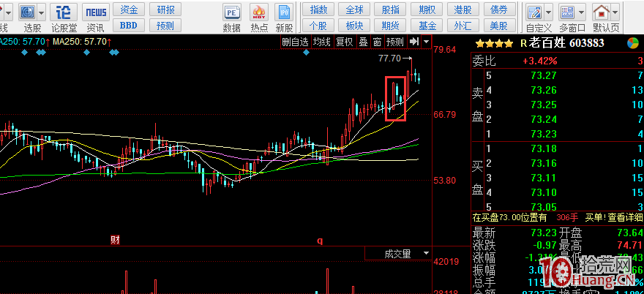The height and width of the screenshot is (294, 644).
Task: Switch to the 期权 market tab
Action: pyautogui.click(x=427, y=10)
